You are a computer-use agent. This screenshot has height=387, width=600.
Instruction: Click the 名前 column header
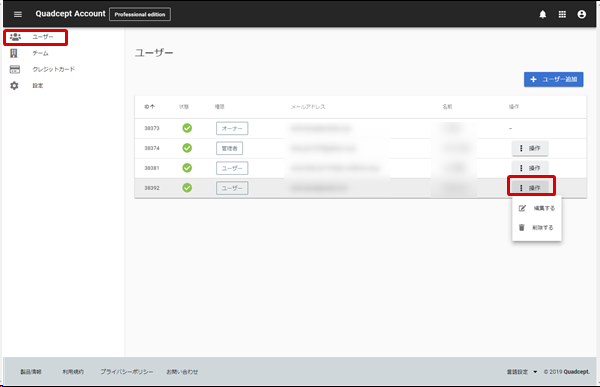[447, 107]
